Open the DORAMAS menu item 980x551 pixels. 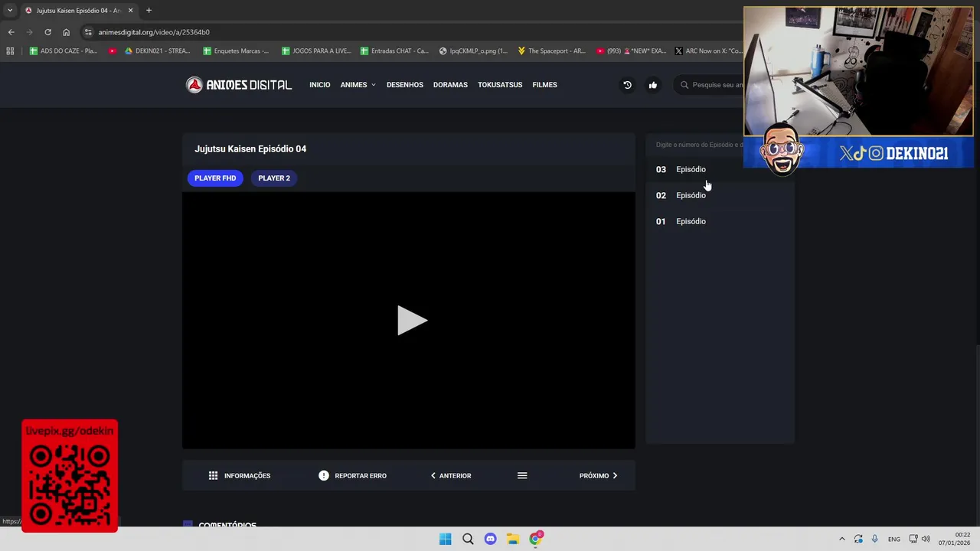450,85
